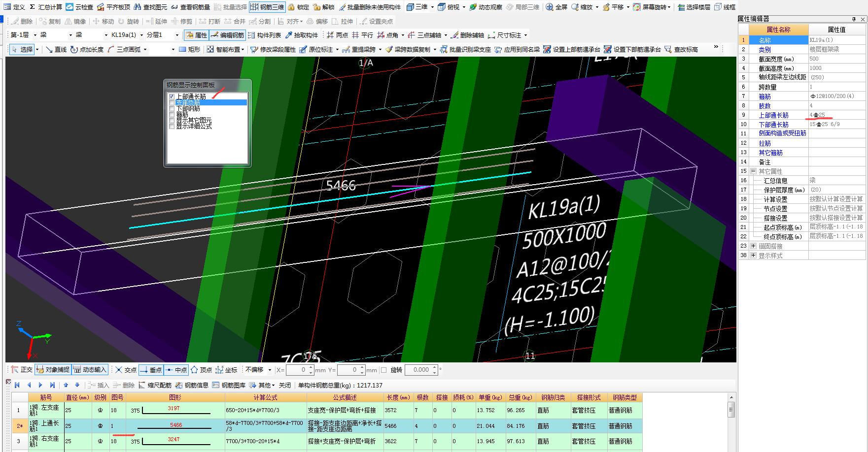868x452 pixels.
Task: Toggle 正交 ortho mode
Action: 22,370
